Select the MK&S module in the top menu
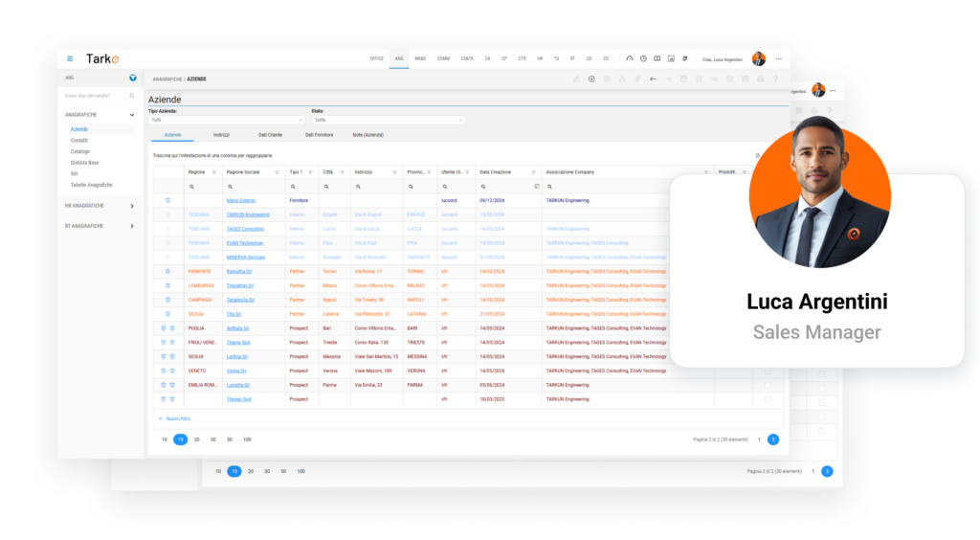Screen dimensions: 980x540 click(x=420, y=58)
